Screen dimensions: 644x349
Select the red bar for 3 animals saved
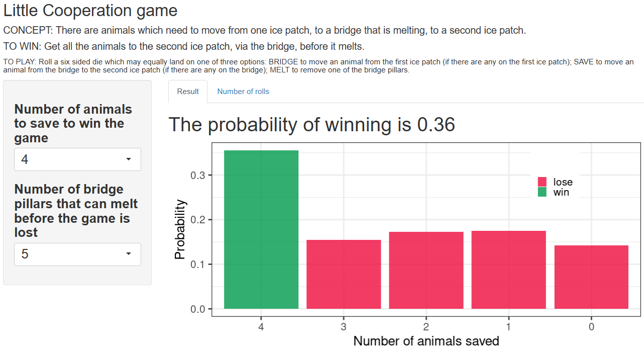(x=344, y=274)
